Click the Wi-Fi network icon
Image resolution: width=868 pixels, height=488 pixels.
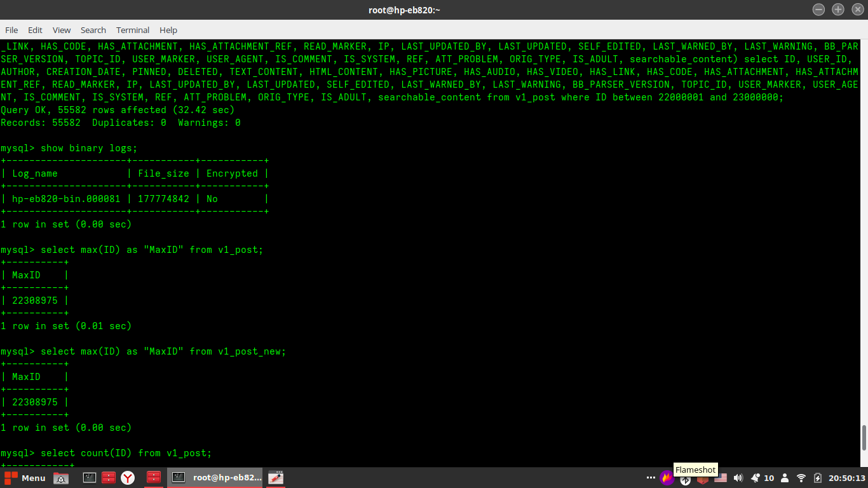click(801, 478)
